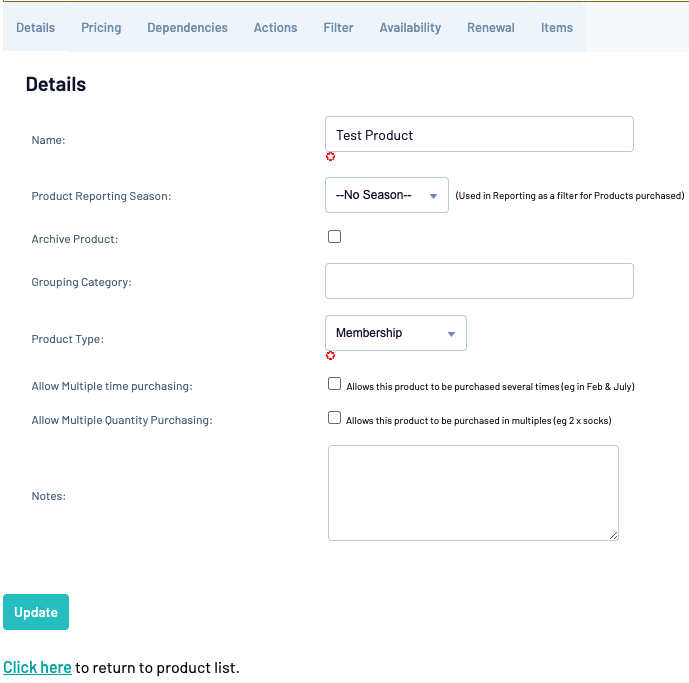Tick the Archive Product checkbox

coord(334,236)
